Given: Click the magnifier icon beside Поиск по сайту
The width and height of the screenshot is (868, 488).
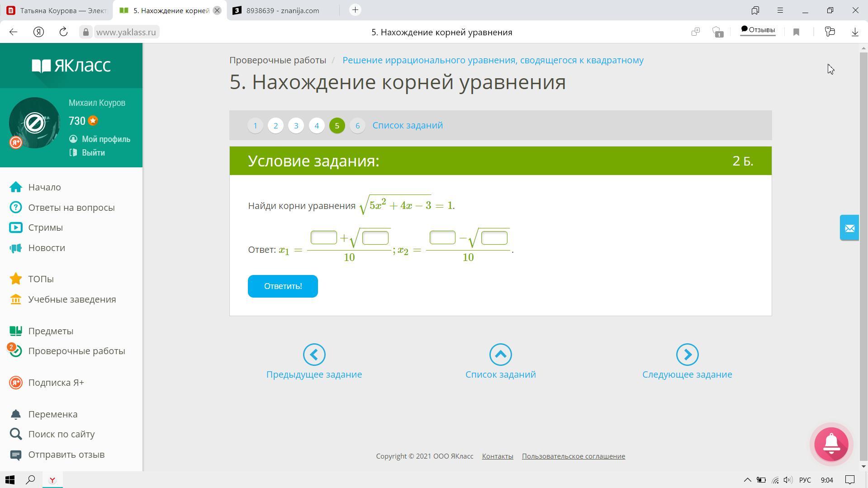Looking at the screenshot, I should pos(16,434).
